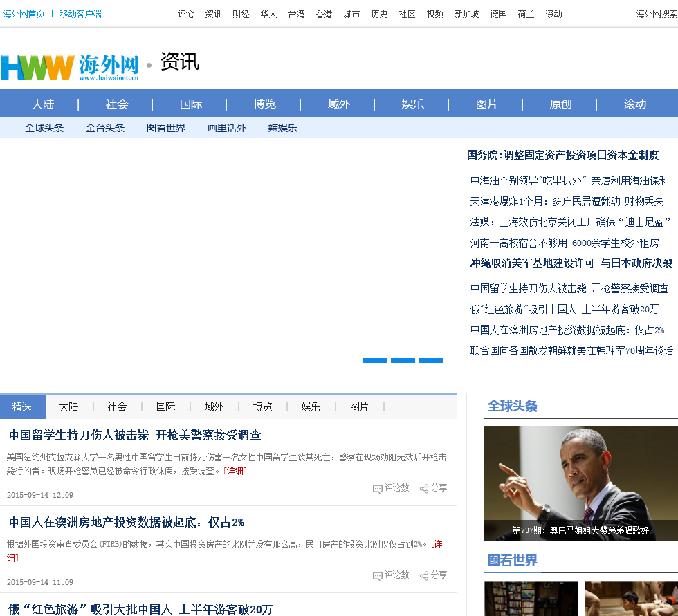Open article 俄"红色旅游"吸引大批中国人
Image resolution: width=678 pixels, height=616 pixels.
click(x=141, y=609)
